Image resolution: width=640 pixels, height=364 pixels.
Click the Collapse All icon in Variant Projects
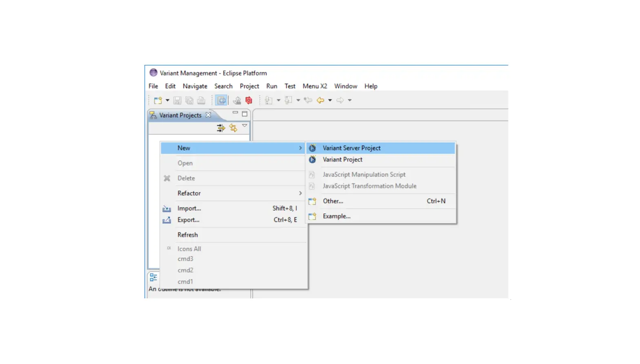(x=221, y=128)
